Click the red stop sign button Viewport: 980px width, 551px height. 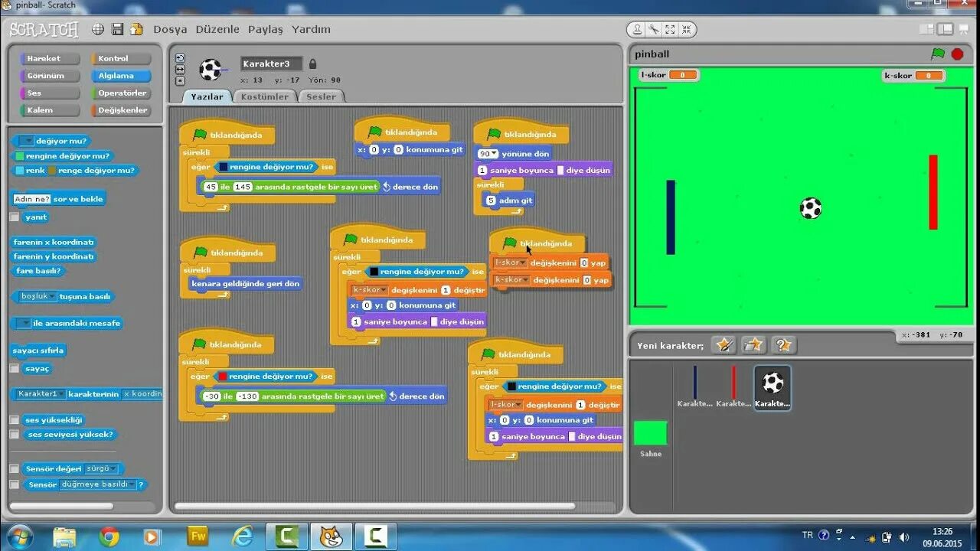pyautogui.click(x=957, y=54)
